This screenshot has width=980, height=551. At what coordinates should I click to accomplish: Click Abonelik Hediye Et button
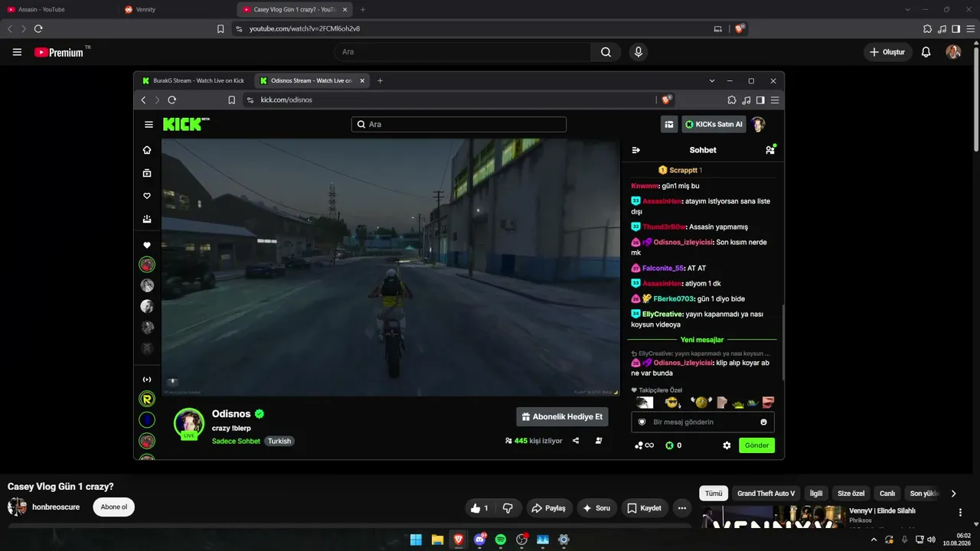(562, 417)
